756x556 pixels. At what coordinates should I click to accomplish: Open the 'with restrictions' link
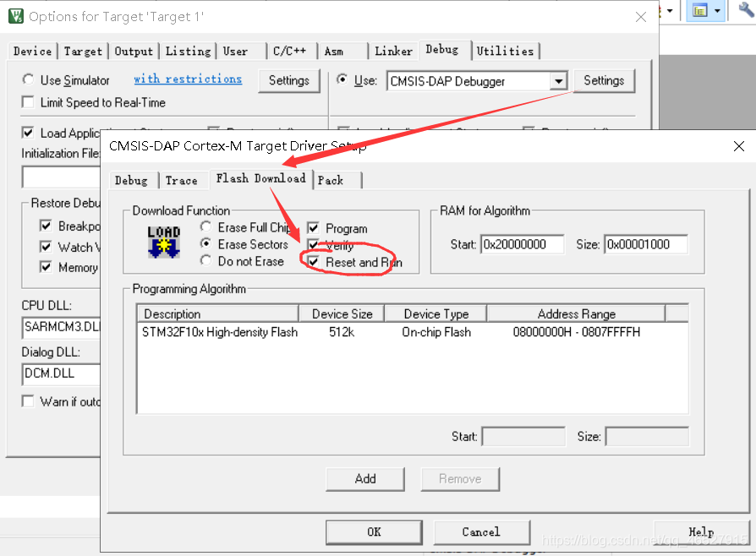[x=188, y=79]
